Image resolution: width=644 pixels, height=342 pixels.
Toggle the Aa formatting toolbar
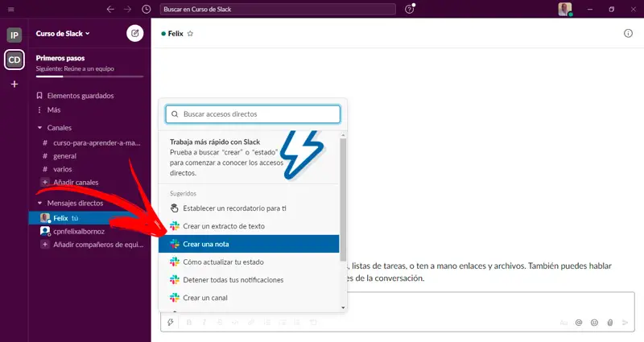point(563,323)
